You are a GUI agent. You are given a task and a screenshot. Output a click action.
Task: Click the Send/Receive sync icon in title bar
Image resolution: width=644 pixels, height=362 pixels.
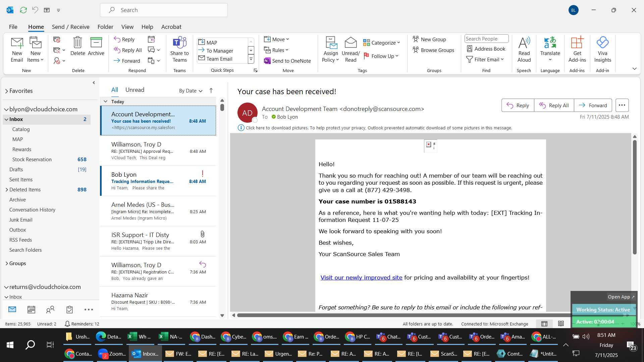[x=23, y=10]
